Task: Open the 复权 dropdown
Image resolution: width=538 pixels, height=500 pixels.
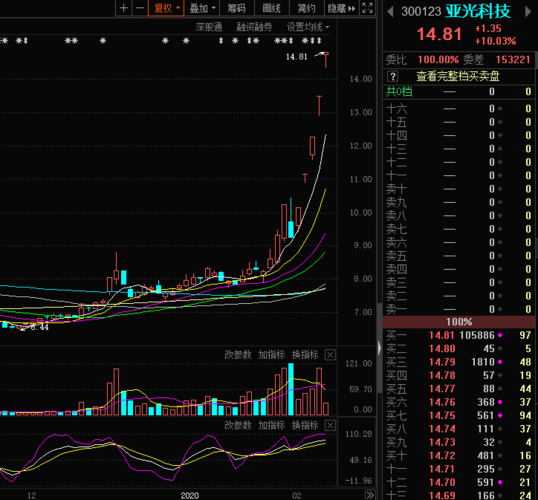Action: (166, 8)
